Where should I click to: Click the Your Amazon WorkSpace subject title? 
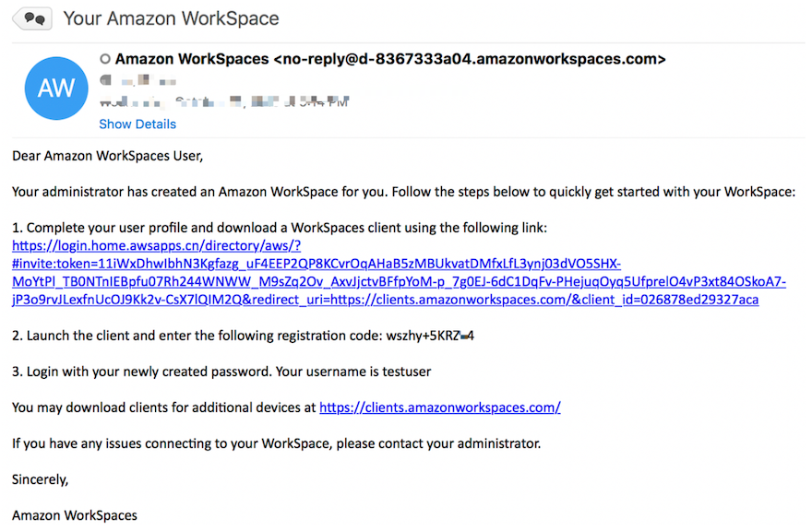pyautogui.click(x=171, y=18)
